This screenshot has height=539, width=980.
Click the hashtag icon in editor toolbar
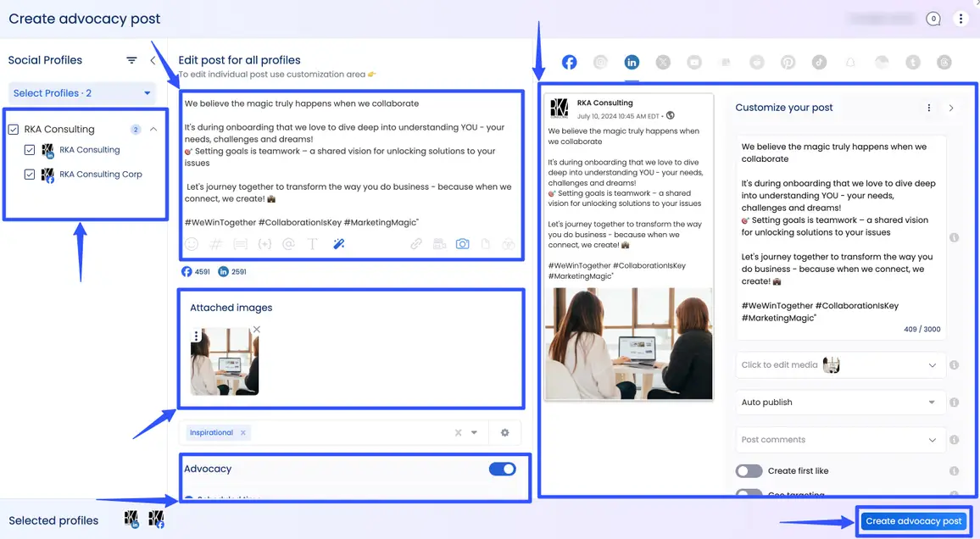point(215,244)
